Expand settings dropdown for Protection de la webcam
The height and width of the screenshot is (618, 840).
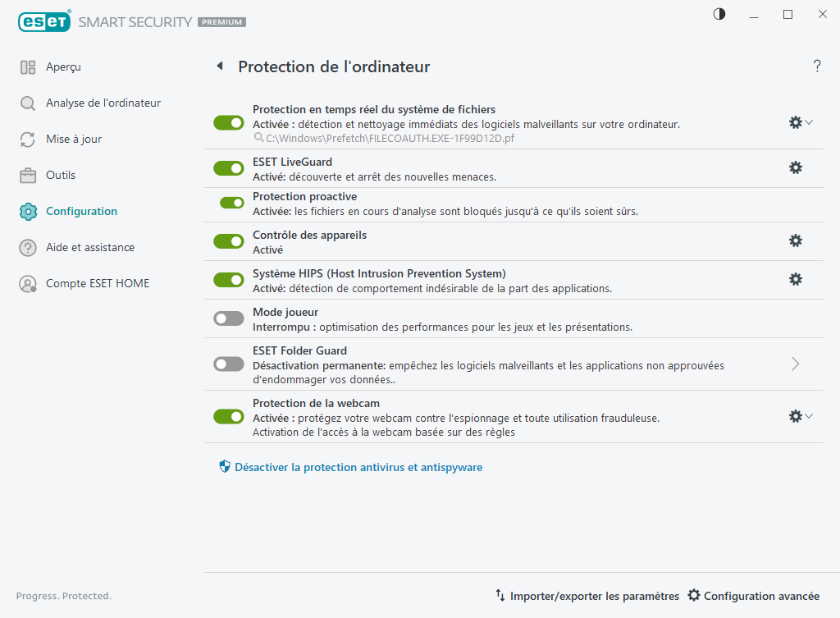[x=810, y=416]
